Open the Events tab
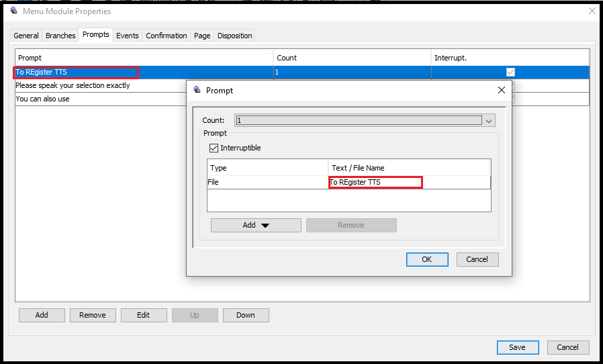Screen dimensions: 603x364 click(x=128, y=36)
